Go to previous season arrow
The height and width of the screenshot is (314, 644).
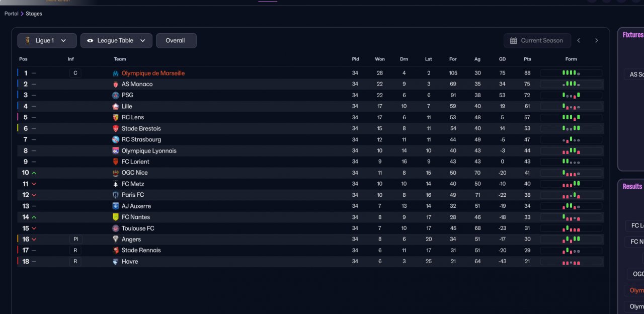click(x=579, y=41)
